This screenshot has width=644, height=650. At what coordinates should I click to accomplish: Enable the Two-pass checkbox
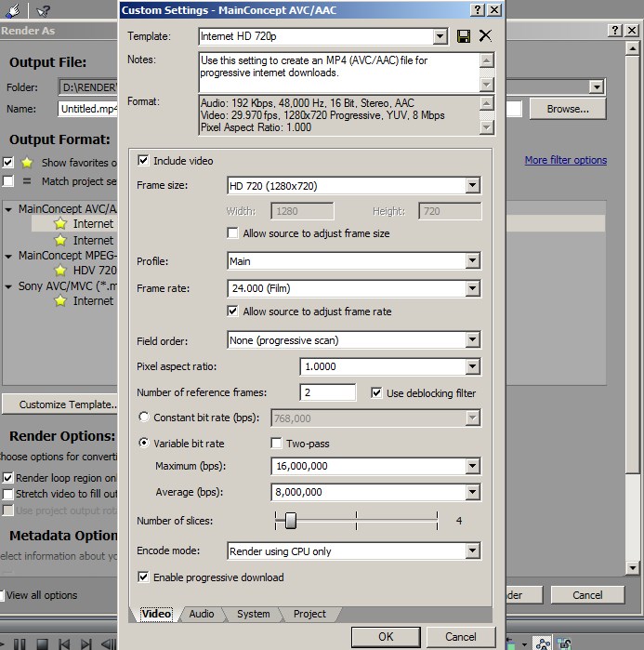276,444
